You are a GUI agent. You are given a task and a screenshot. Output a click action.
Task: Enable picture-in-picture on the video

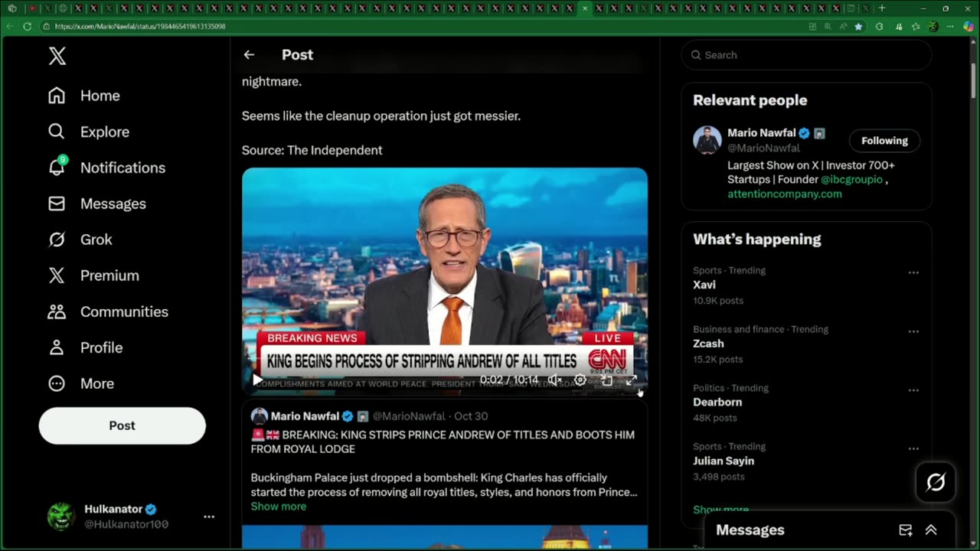pyautogui.click(x=606, y=380)
